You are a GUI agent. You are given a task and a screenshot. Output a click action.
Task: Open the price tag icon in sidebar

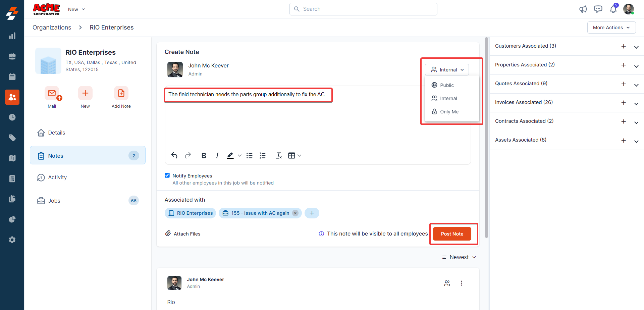(x=12, y=138)
